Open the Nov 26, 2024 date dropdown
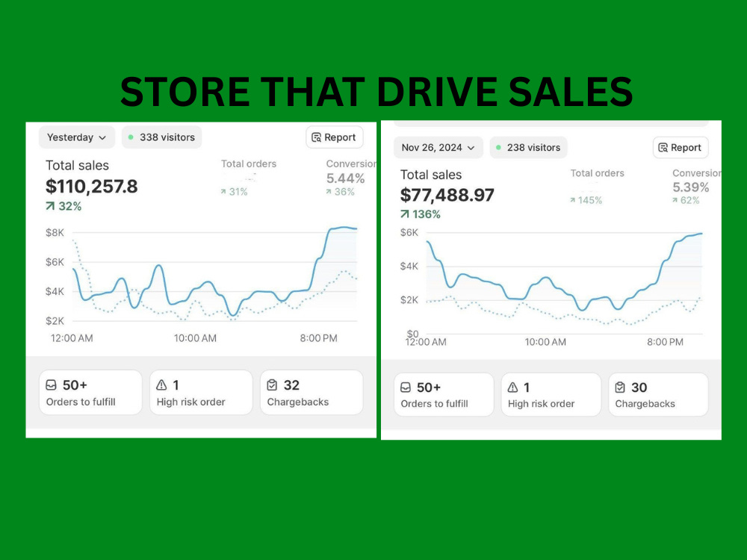The image size is (747, 560). (x=438, y=148)
